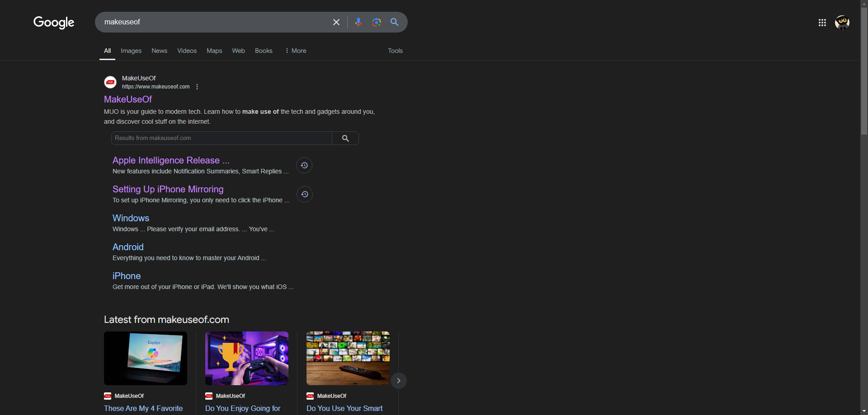
Task: Open the iPhone sitelink
Action: [x=127, y=276]
